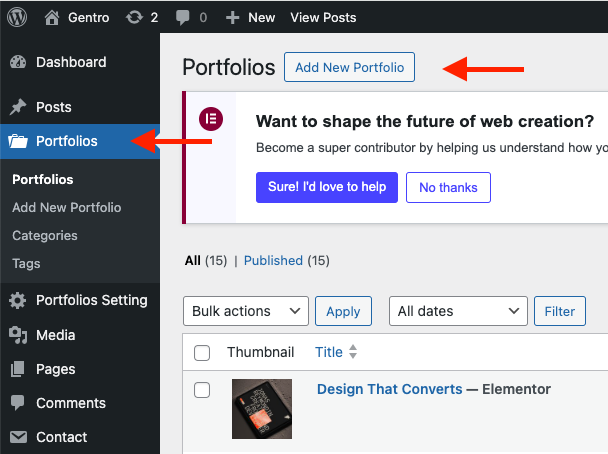Click the Dashboard gauge icon
This screenshot has height=454, width=608.
point(18,62)
